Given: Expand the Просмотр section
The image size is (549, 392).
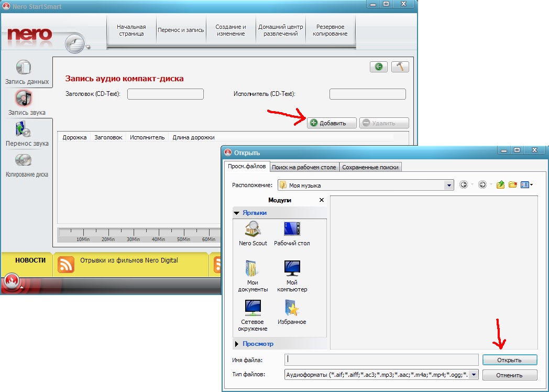Looking at the screenshot, I should pyautogui.click(x=237, y=344).
